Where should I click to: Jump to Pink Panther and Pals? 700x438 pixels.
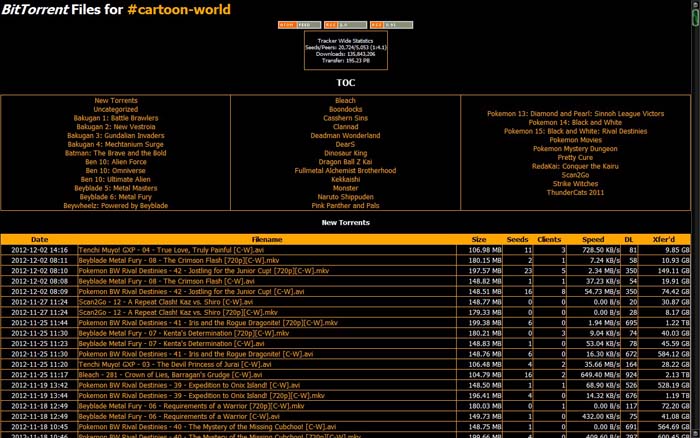[x=346, y=205]
